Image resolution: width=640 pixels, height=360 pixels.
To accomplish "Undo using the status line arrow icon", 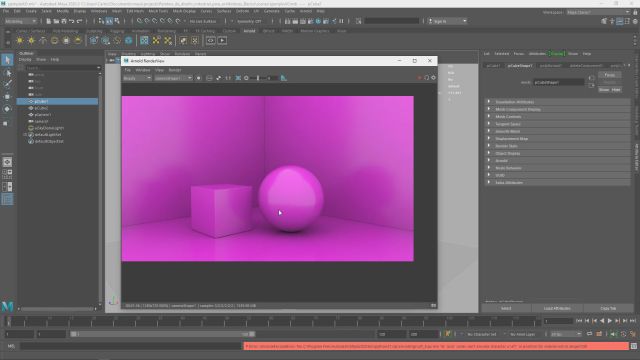I will coord(72,21).
